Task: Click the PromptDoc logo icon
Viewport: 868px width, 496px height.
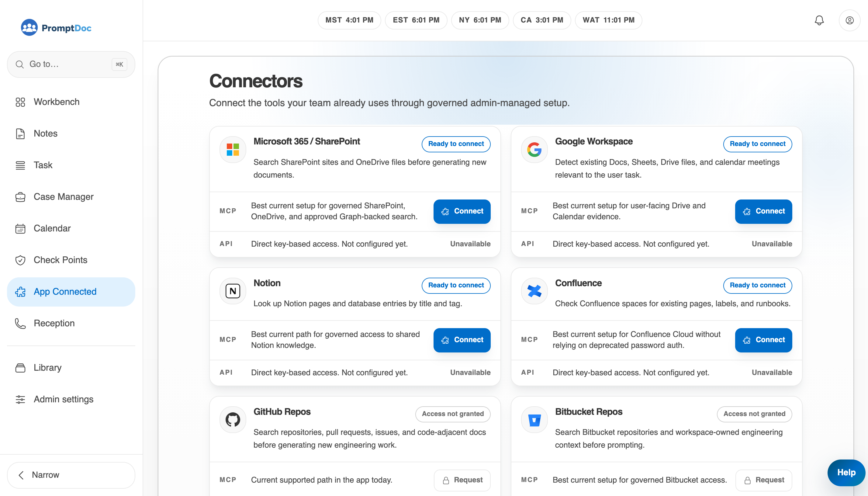Action: (29, 28)
